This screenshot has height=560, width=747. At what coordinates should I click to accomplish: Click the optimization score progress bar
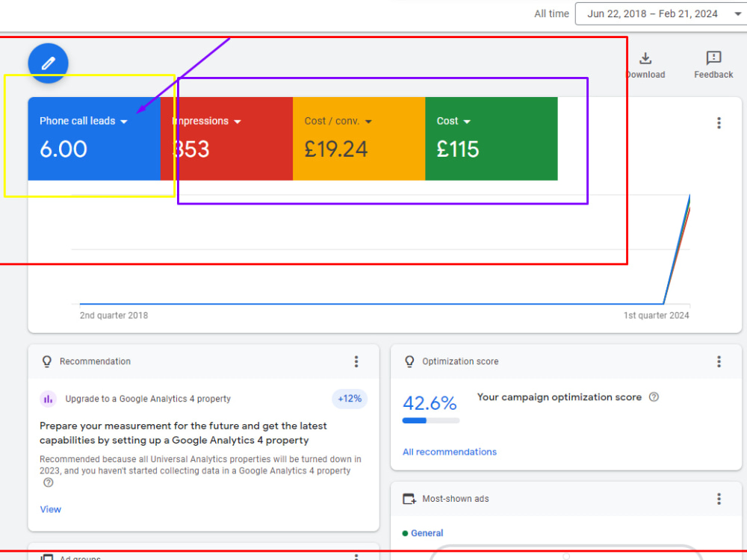(x=431, y=420)
